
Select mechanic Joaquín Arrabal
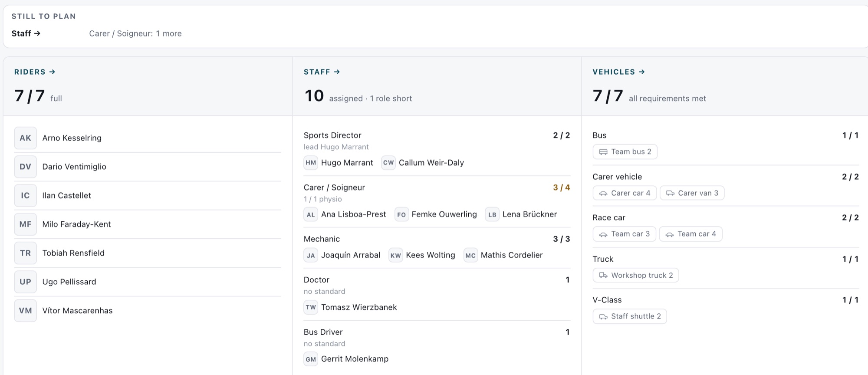(x=342, y=255)
